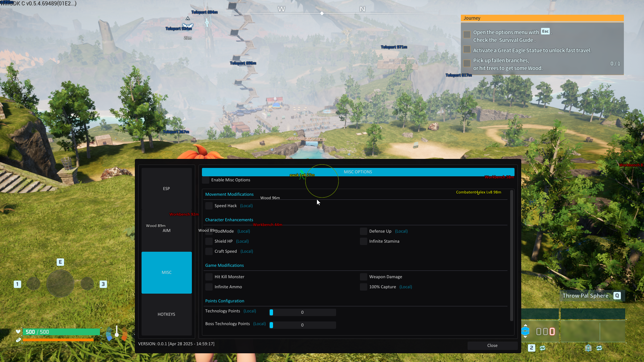Click the Wood 96m ESP label
This screenshot has height=362, width=644.
coord(270,198)
